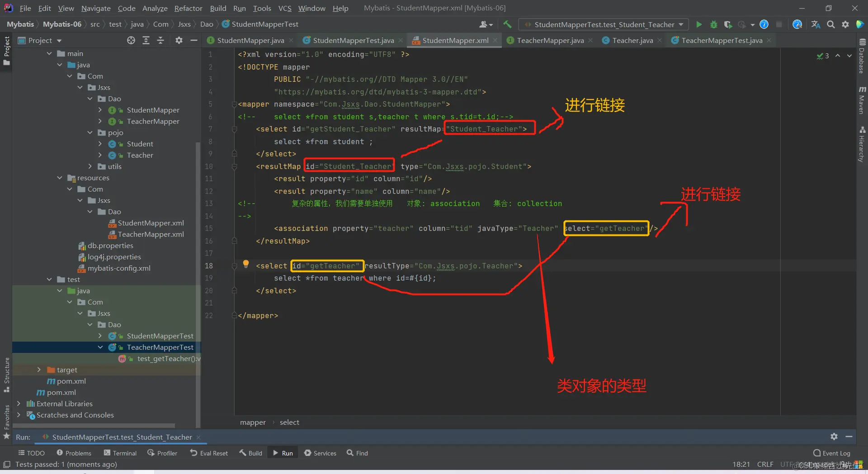This screenshot has height=474, width=868.
Task: Open the Problems tool window
Action: point(74,453)
